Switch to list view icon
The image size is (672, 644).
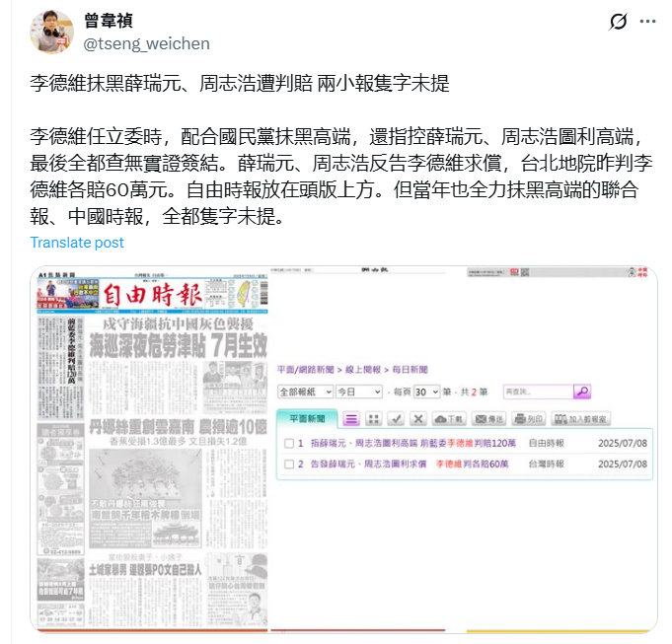[x=351, y=419]
